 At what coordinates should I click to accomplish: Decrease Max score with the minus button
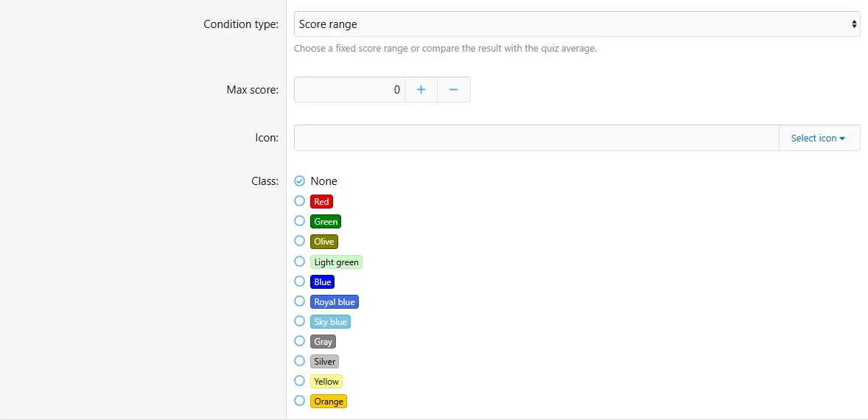454,90
